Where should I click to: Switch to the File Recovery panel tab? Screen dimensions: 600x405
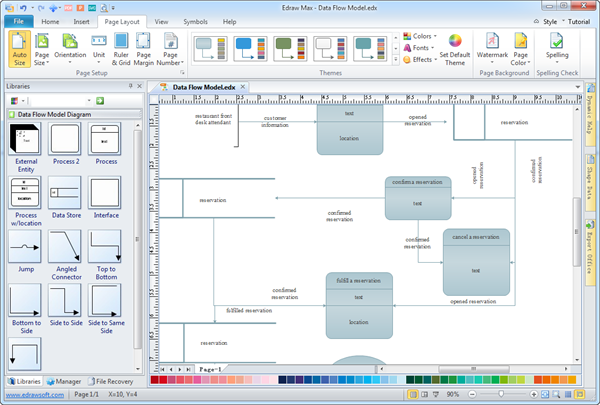coord(113,381)
